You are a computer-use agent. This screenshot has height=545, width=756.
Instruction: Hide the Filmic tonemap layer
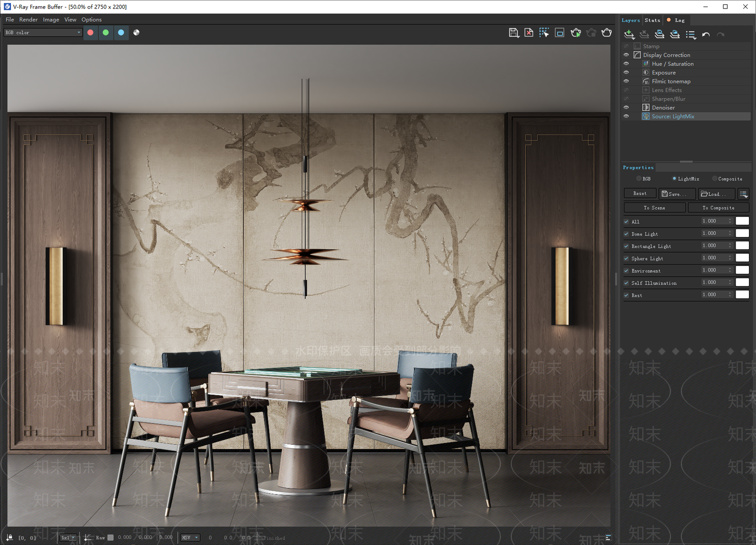coord(626,81)
